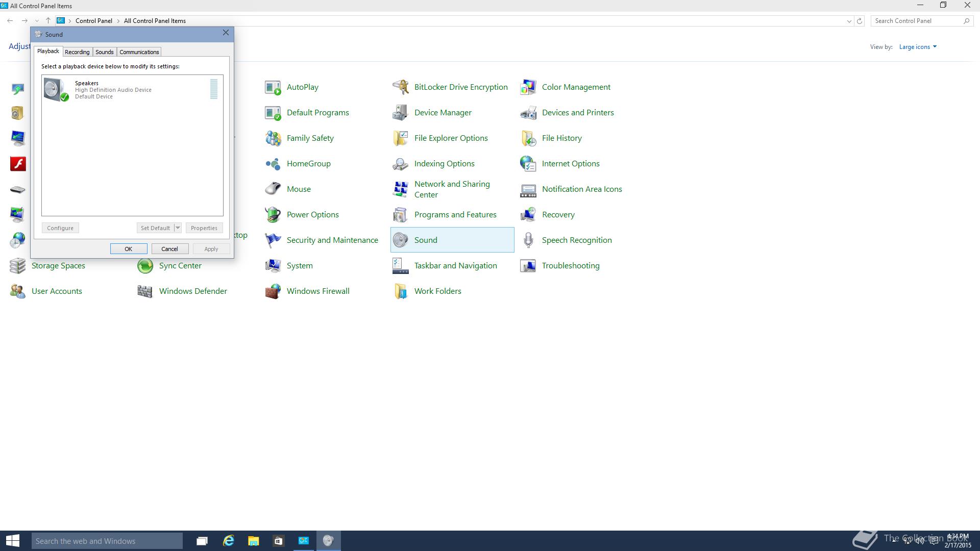Open Work Folders icon
980x551 pixels.
(401, 291)
